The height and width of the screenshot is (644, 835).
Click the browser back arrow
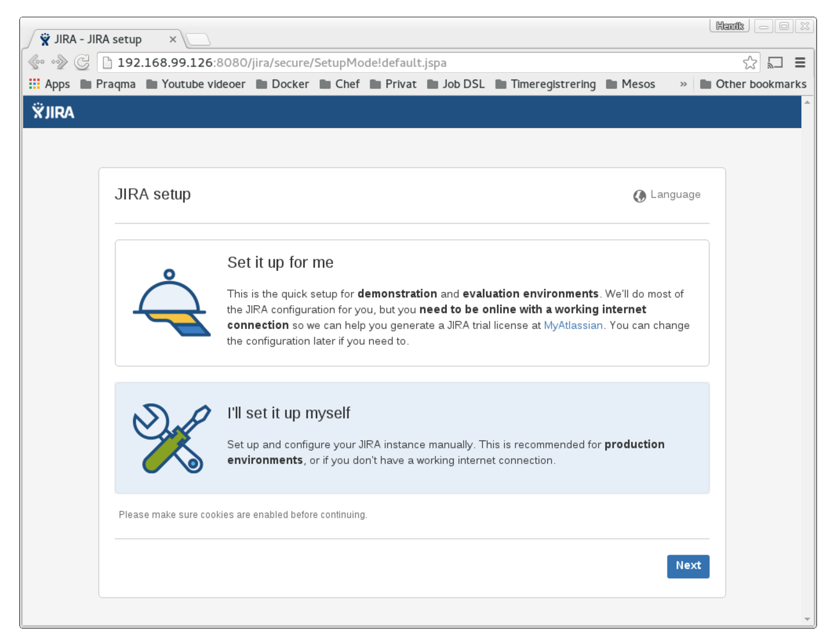point(36,63)
